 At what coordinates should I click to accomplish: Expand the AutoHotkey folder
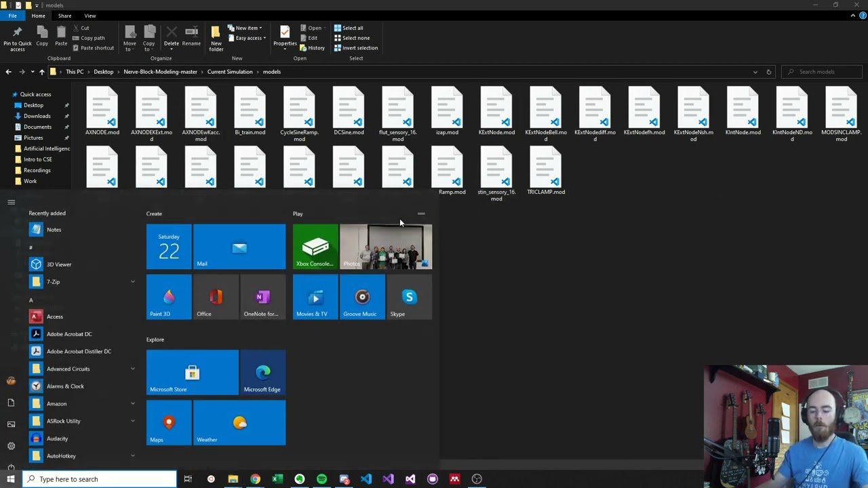point(82,456)
